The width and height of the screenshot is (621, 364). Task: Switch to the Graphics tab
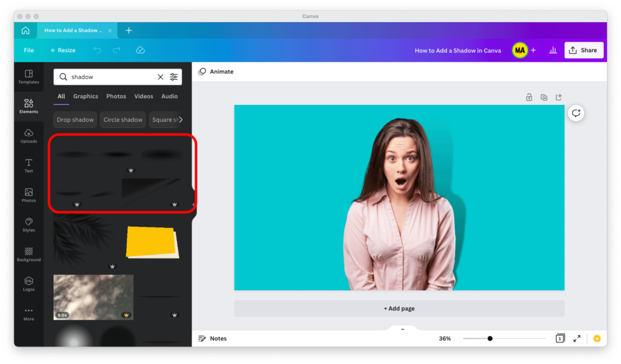point(86,96)
